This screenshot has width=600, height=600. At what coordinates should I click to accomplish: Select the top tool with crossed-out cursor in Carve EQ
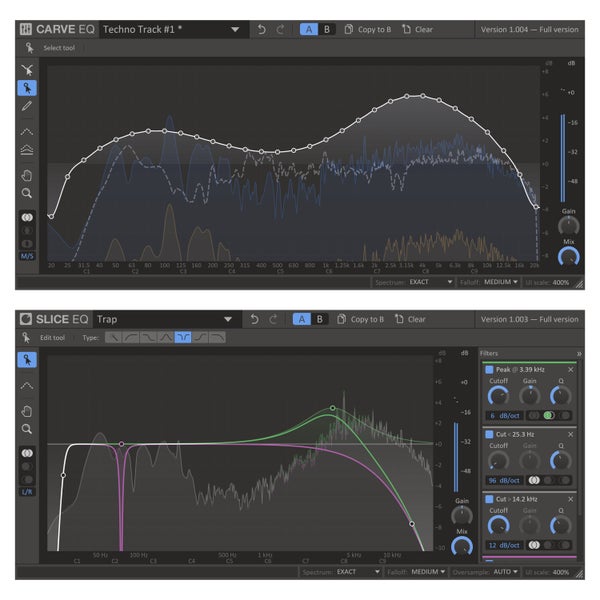coord(27,70)
